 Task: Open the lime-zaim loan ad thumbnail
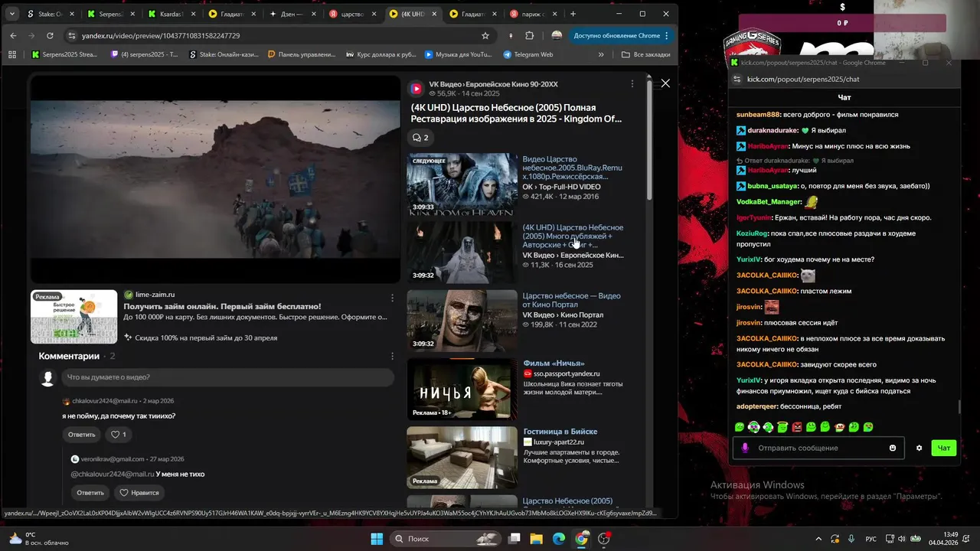74,317
